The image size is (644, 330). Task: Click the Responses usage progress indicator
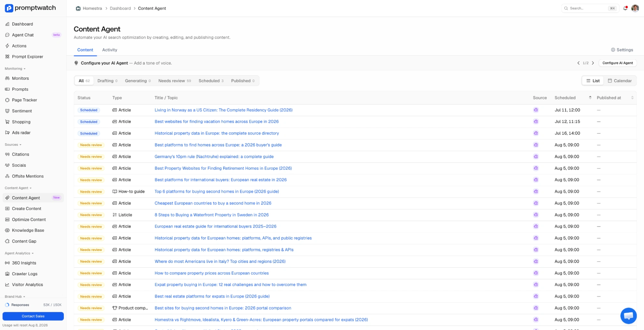click(x=7, y=305)
